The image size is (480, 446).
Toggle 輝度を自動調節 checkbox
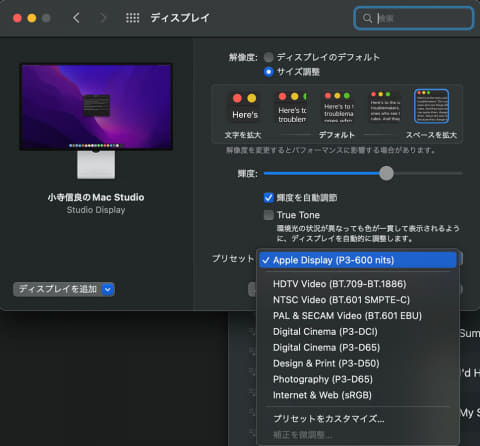[x=269, y=198]
